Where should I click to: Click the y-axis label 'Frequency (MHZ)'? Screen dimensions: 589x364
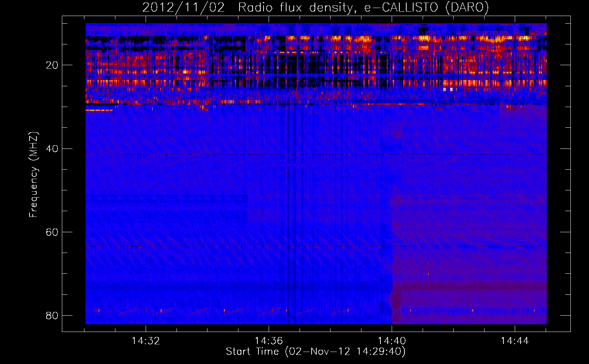tap(33, 175)
